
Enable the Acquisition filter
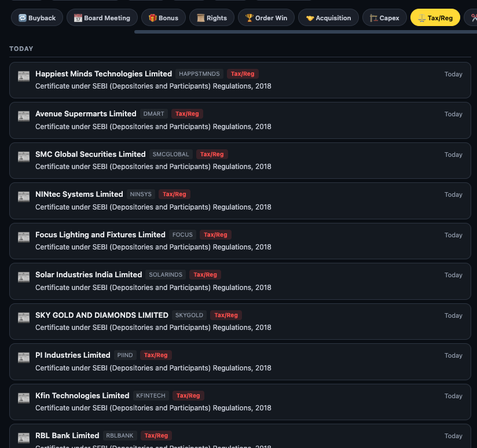tap(328, 17)
